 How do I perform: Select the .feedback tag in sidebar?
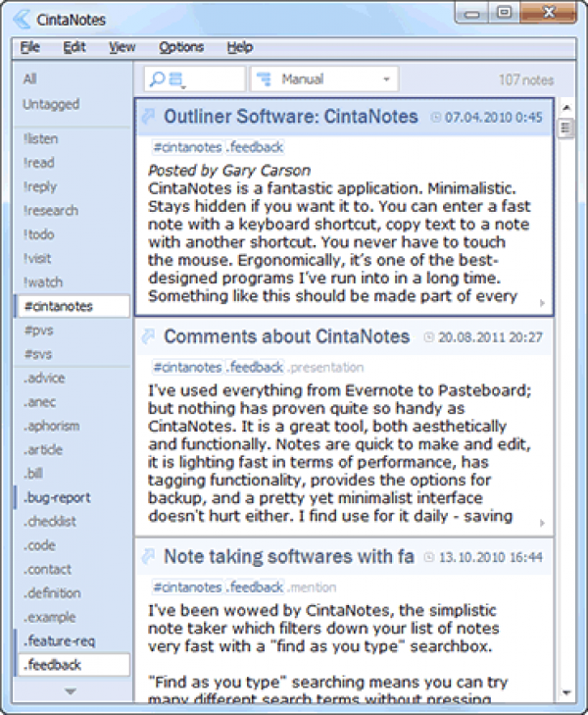[x=72, y=665]
